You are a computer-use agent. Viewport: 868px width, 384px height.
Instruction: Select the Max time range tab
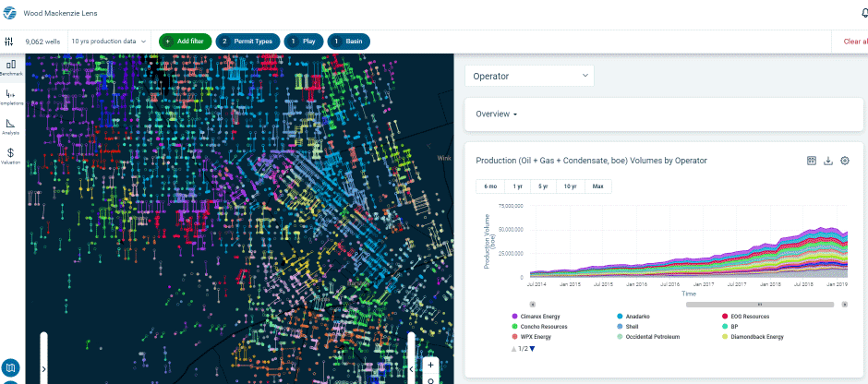click(x=597, y=186)
